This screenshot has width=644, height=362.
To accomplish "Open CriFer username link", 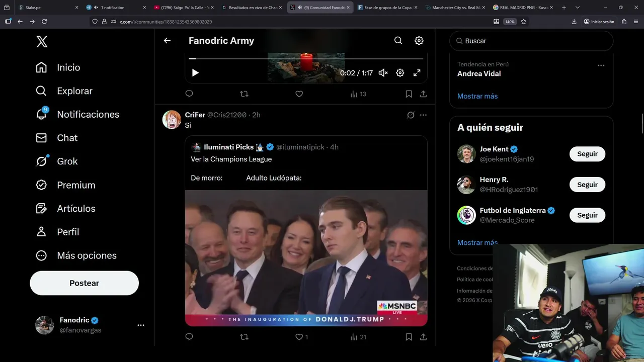I will click(195, 115).
